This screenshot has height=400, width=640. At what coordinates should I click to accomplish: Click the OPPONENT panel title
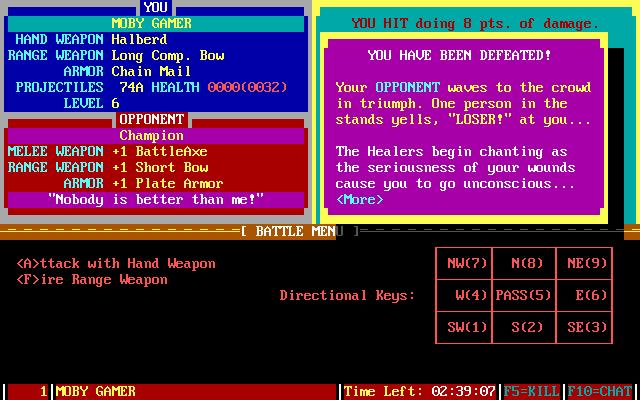[151, 120]
